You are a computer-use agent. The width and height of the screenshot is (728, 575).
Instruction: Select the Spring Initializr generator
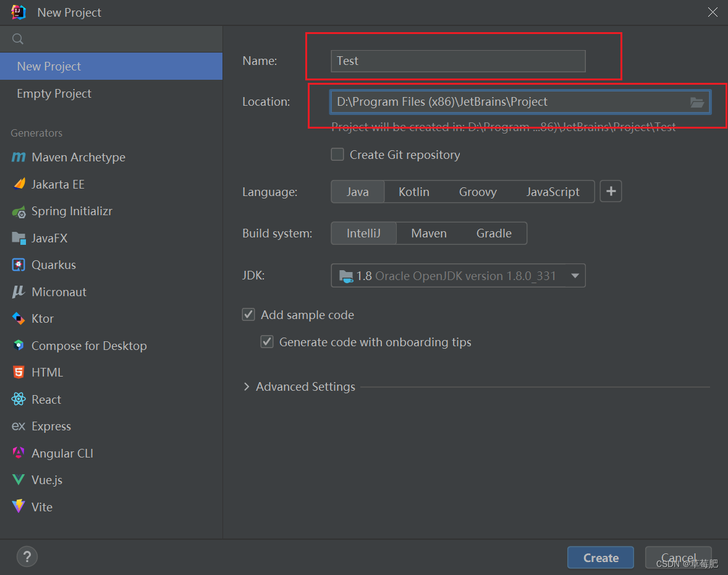72,211
